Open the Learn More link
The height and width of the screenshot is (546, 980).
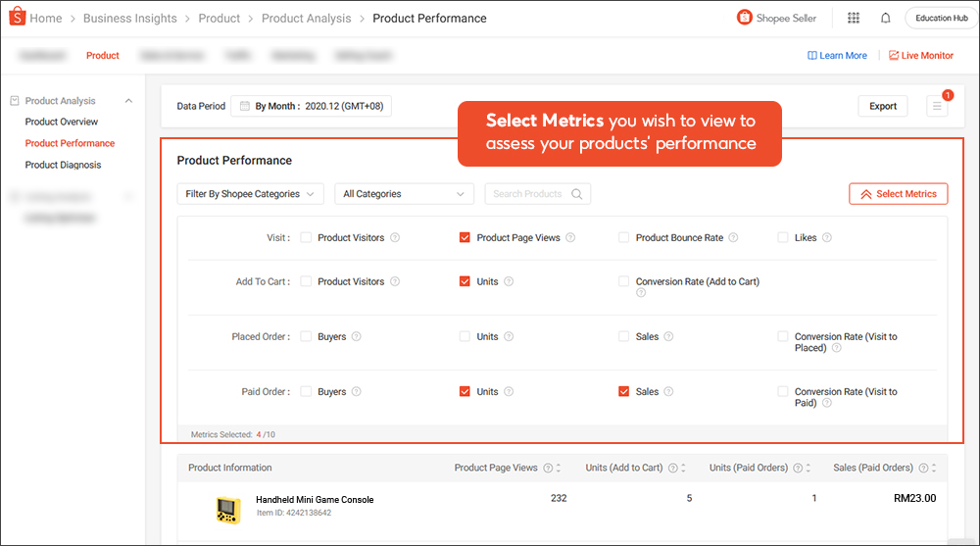coord(838,56)
